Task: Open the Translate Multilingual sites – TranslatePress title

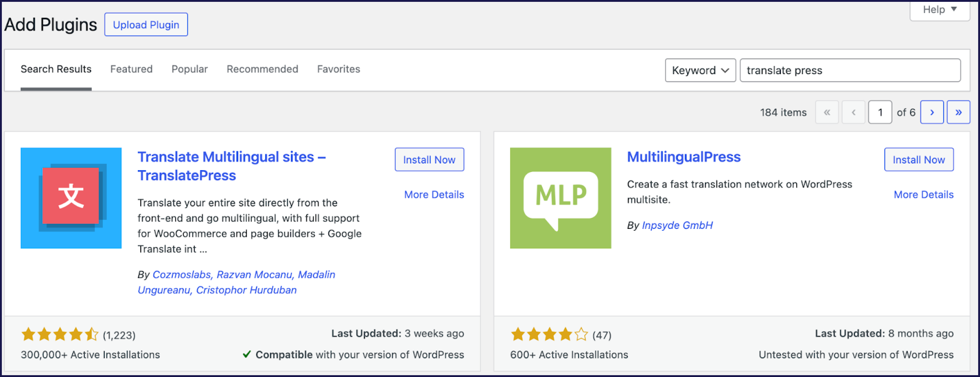Action: [232, 166]
